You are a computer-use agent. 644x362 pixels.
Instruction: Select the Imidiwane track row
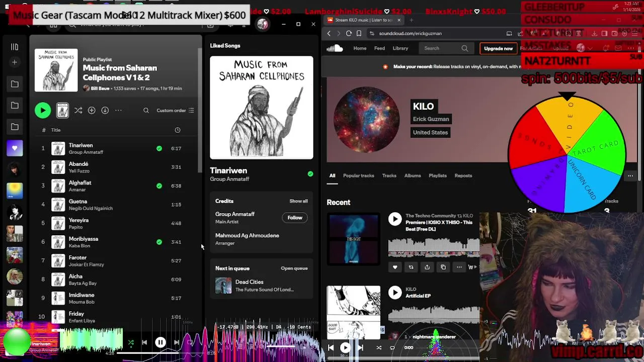coord(117,298)
